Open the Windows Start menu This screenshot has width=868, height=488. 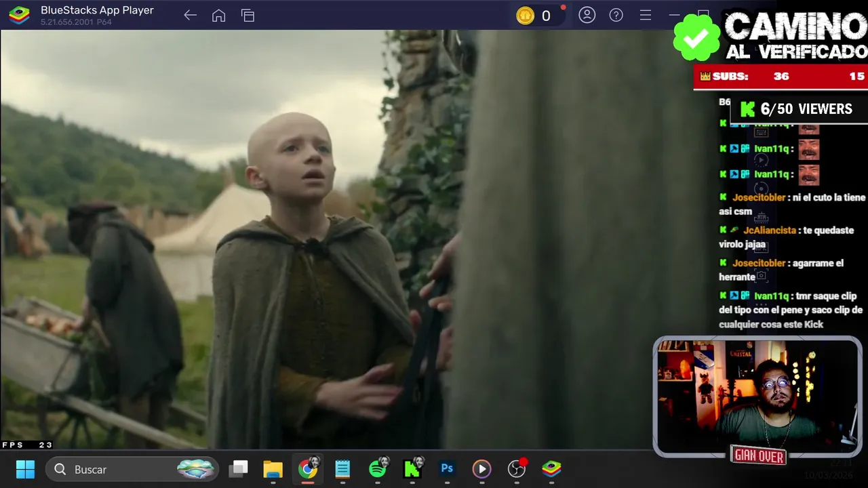pos(25,469)
